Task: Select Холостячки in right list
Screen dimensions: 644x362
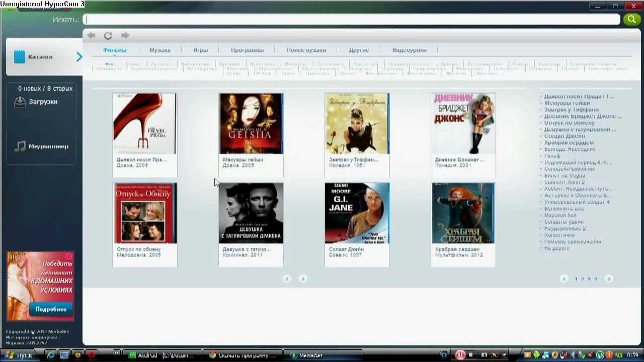Action: pos(559,235)
